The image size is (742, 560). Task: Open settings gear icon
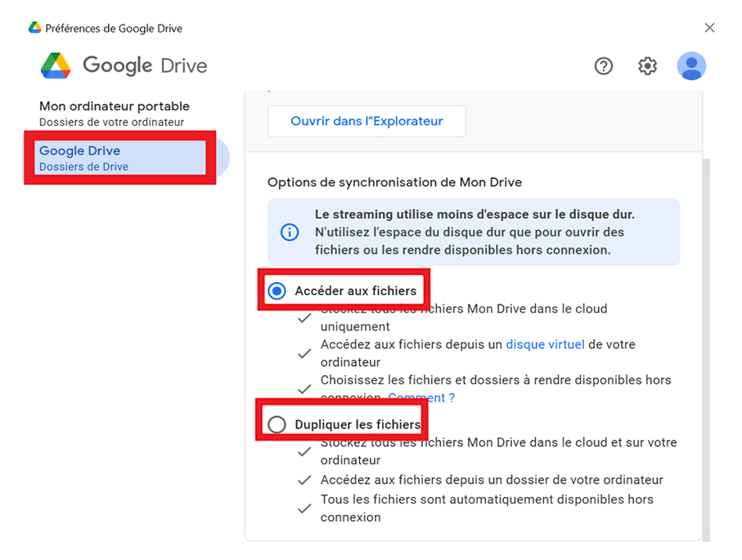click(x=647, y=66)
